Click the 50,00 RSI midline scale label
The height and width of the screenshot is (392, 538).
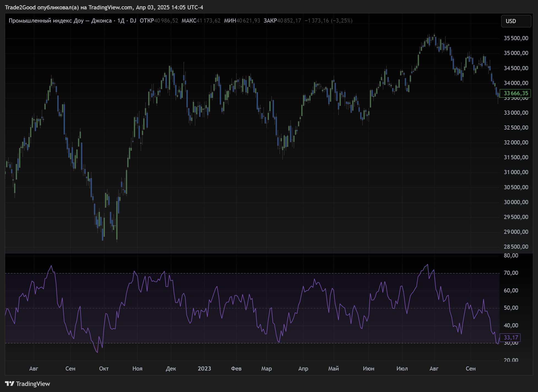pyautogui.click(x=511, y=308)
